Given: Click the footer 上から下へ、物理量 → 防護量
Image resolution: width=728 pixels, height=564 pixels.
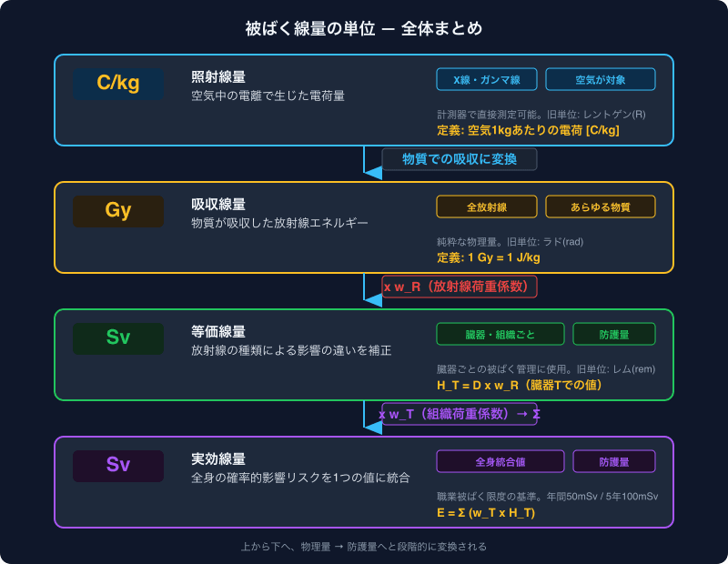Looking at the screenshot, I should 364,547.
